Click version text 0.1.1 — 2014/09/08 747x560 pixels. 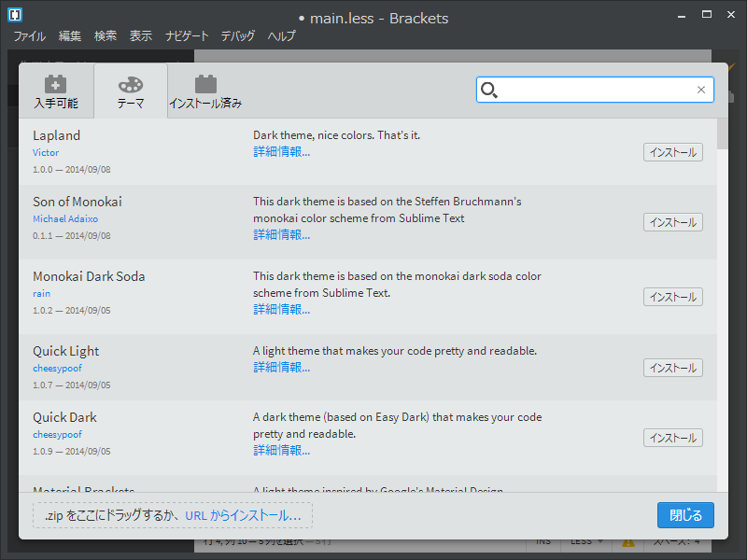click(x=72, y=236)
